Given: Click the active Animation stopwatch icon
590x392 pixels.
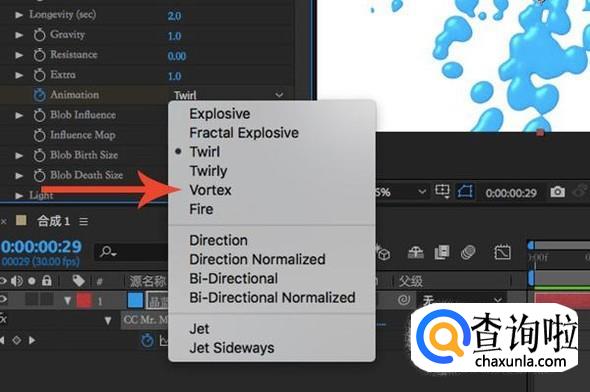Looking at the screenshot, I should pyautogui.click(x=39, y=95).
